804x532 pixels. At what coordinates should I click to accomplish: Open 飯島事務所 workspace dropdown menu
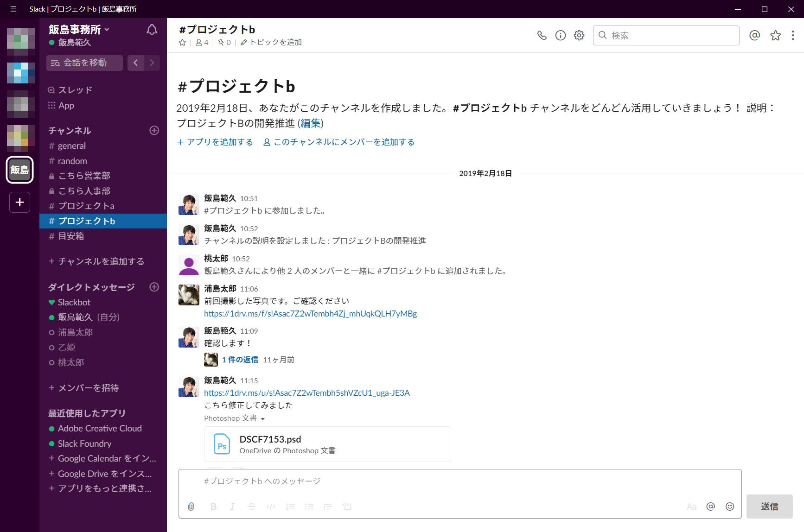(79, 30)
